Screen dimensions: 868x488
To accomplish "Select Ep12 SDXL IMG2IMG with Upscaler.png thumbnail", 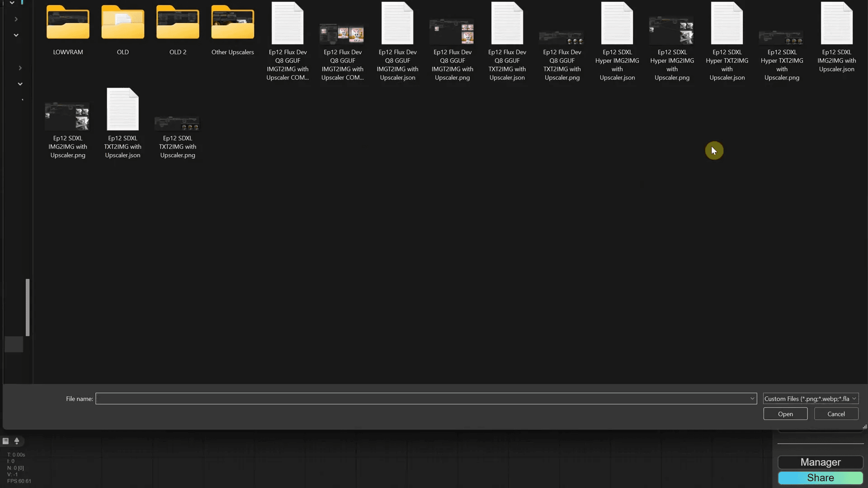I will coord(67,117).
